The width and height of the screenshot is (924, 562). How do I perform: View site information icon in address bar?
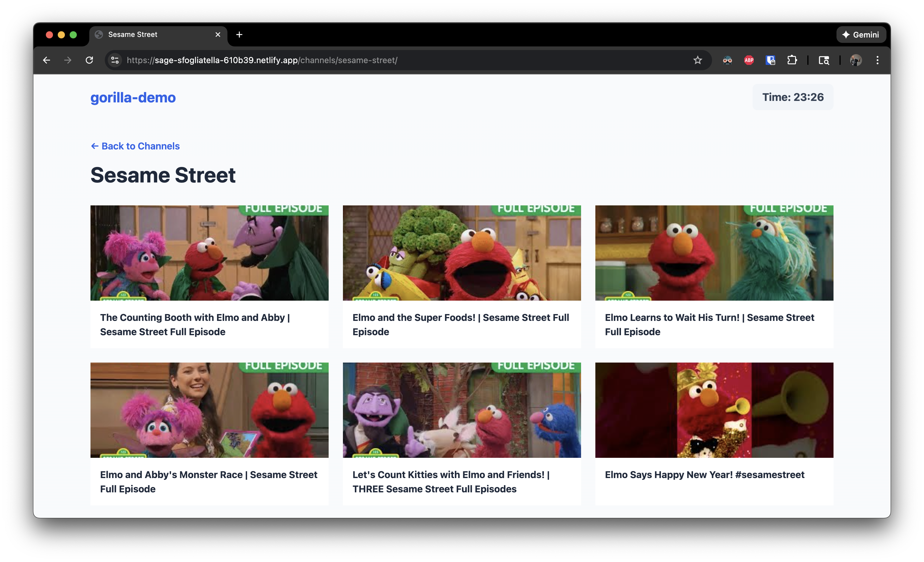(x=115, y=60)
